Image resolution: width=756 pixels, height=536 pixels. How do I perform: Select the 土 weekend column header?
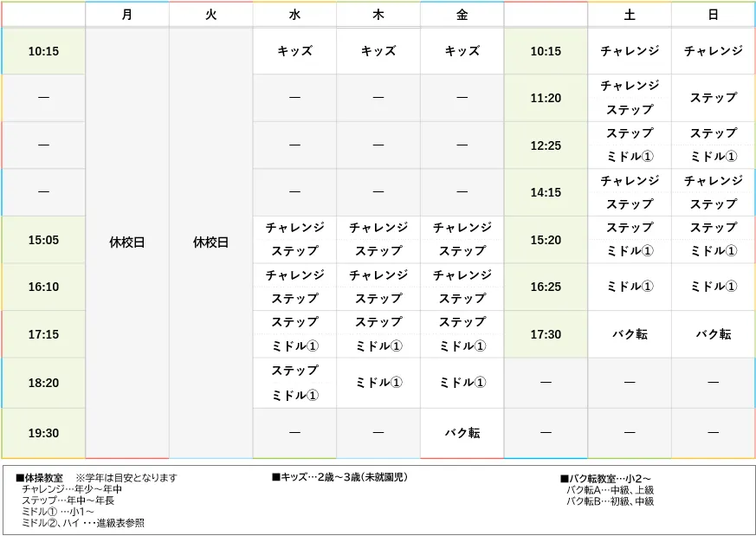[630, 14]
